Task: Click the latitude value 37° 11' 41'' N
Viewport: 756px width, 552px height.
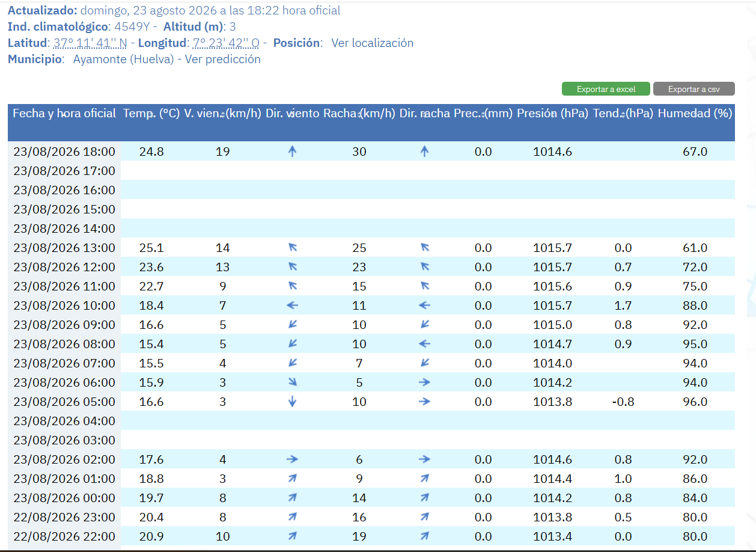Action: [x=90, y=43]
